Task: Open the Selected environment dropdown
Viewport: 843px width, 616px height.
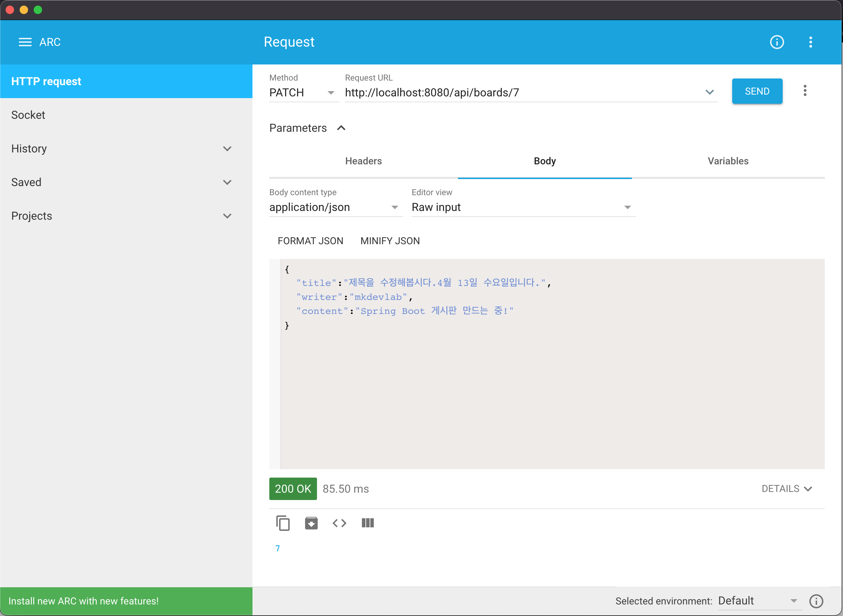Action: (759, 600)
